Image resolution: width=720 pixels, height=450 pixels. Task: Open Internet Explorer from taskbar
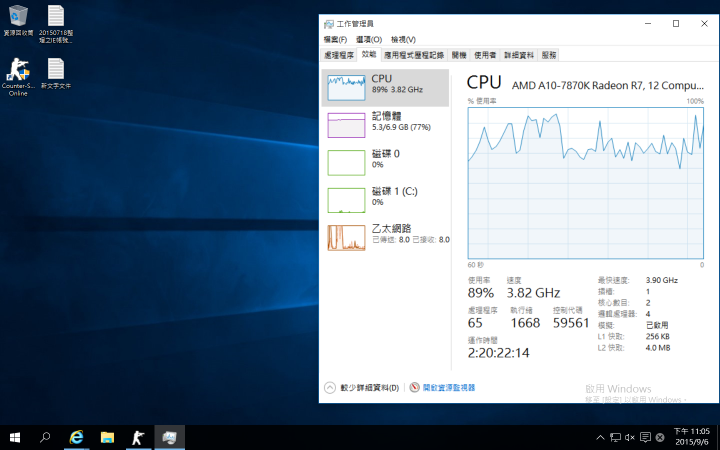point(76,438)
